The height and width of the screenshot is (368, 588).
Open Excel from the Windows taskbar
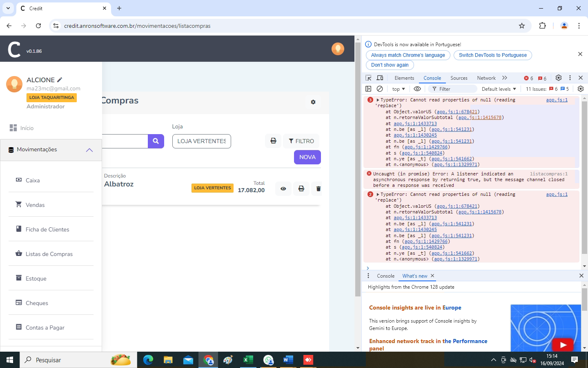pyautogui.click(x=248, y=360)
